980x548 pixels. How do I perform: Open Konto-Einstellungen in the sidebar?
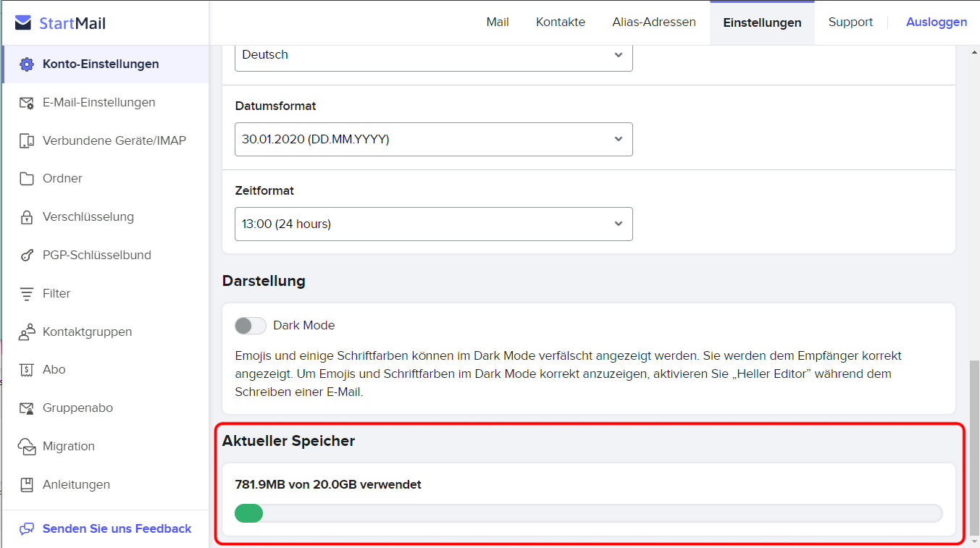coord(105,64)
